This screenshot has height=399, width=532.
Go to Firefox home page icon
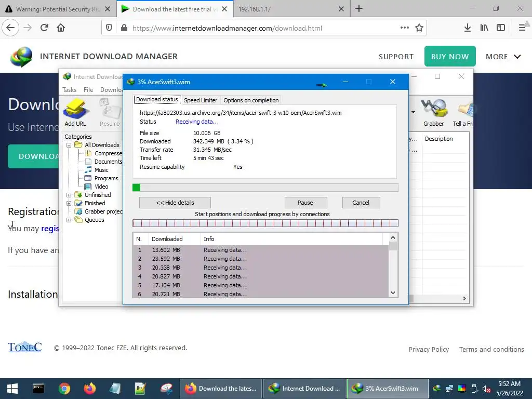click(x=61, y=28)
